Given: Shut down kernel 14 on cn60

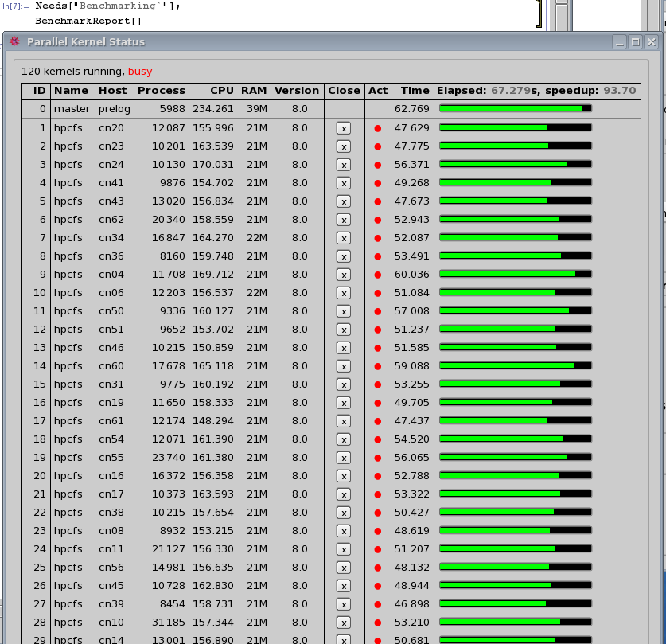Looking at the screenshot, I should click(x=344, y=365).
